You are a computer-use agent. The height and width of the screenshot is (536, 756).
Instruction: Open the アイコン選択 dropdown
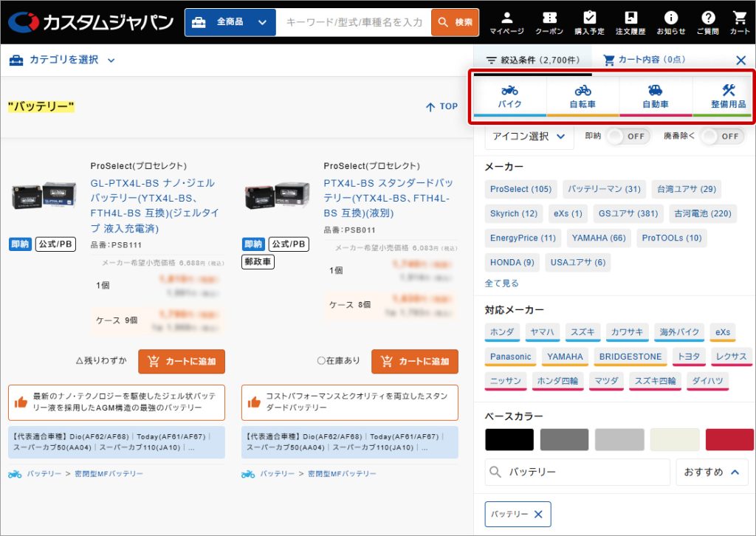point(529,137)
